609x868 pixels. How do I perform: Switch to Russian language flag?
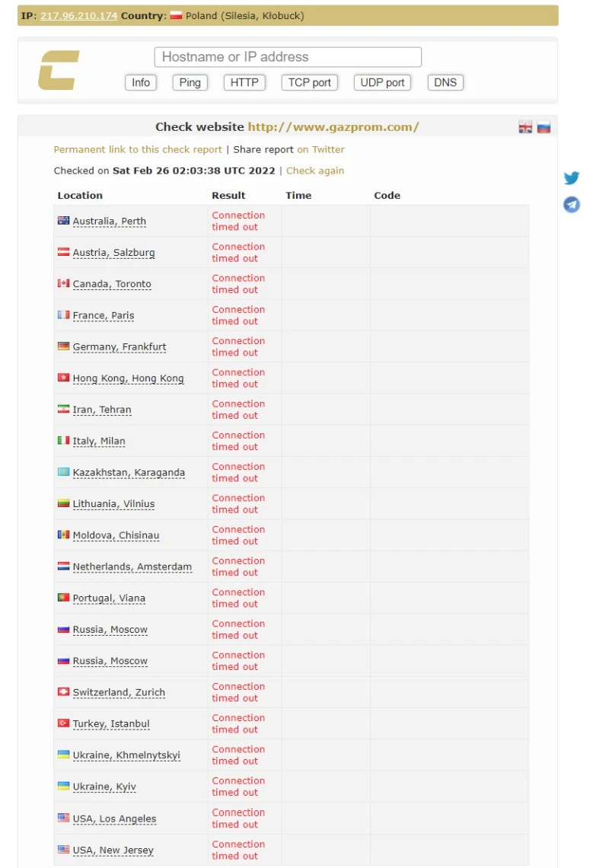(544, 127)
